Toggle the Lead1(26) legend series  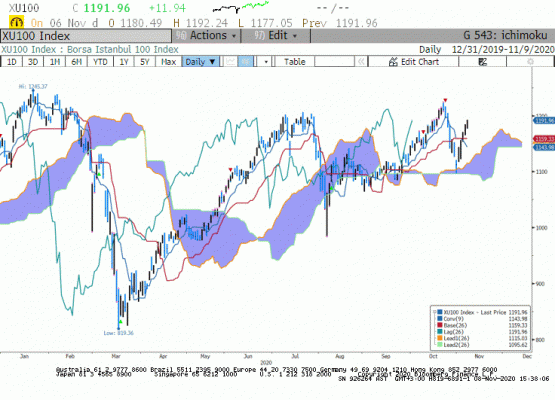(456, 338)
